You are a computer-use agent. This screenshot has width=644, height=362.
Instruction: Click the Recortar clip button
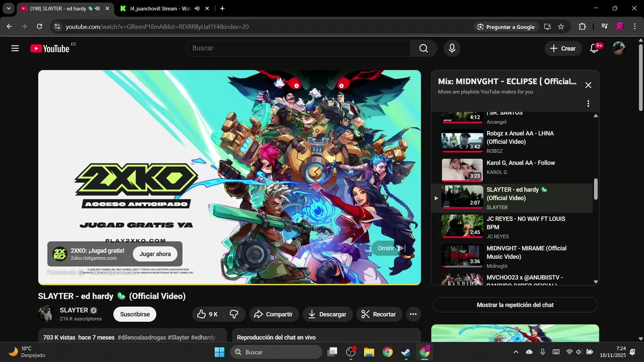click(x=379, y=314)
